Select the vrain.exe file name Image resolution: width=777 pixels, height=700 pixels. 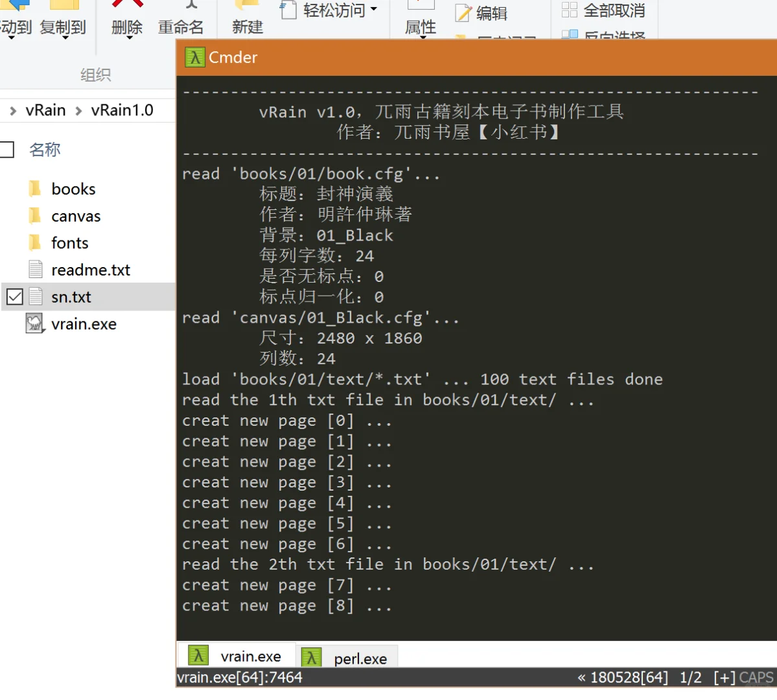coord(84,324)
